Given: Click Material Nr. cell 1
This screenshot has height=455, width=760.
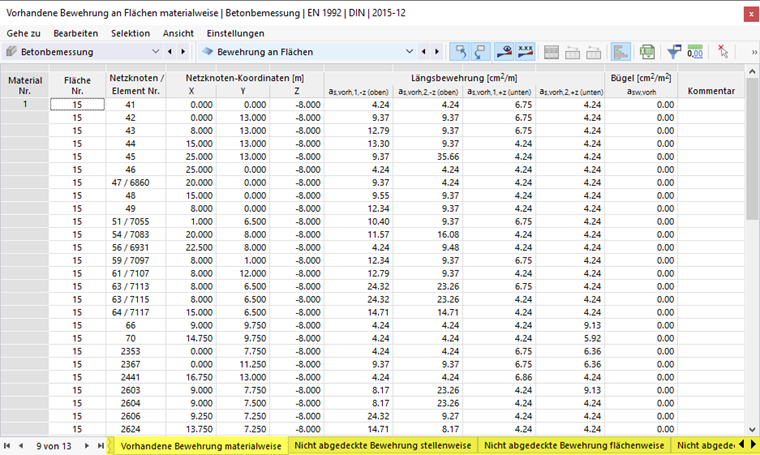Looking at the screenshot, I should (25, 104).
